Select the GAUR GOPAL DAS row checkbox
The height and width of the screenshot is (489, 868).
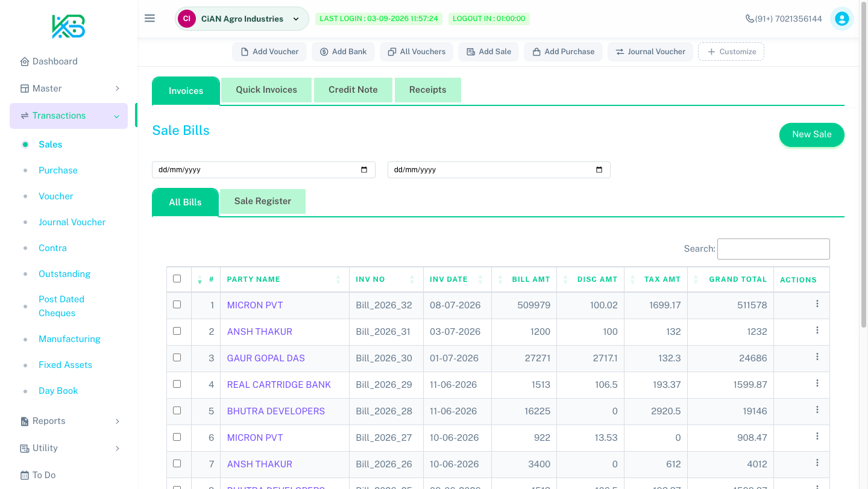(x=177, y=357)
